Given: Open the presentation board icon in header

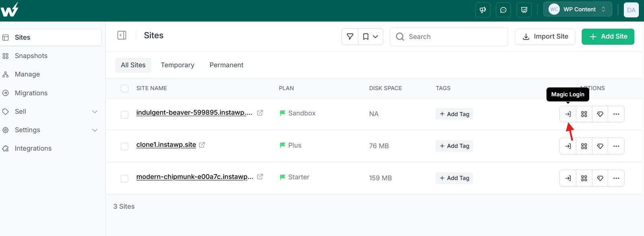Looking at the screenshot, I should (524, 10).
